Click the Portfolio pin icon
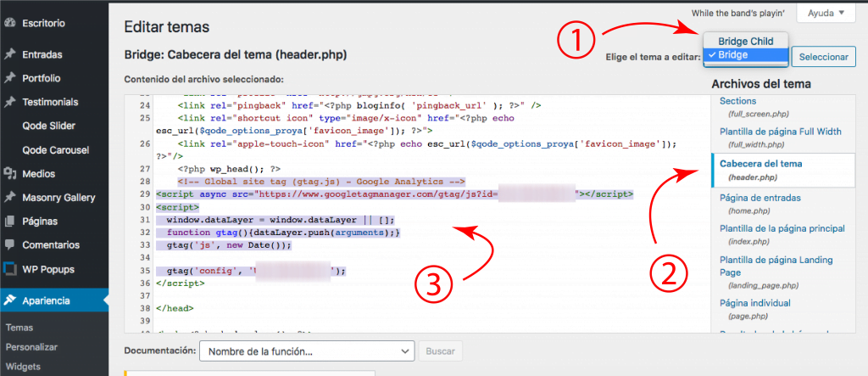The height and width of the screenshot is (376, 868). (9, 78)
